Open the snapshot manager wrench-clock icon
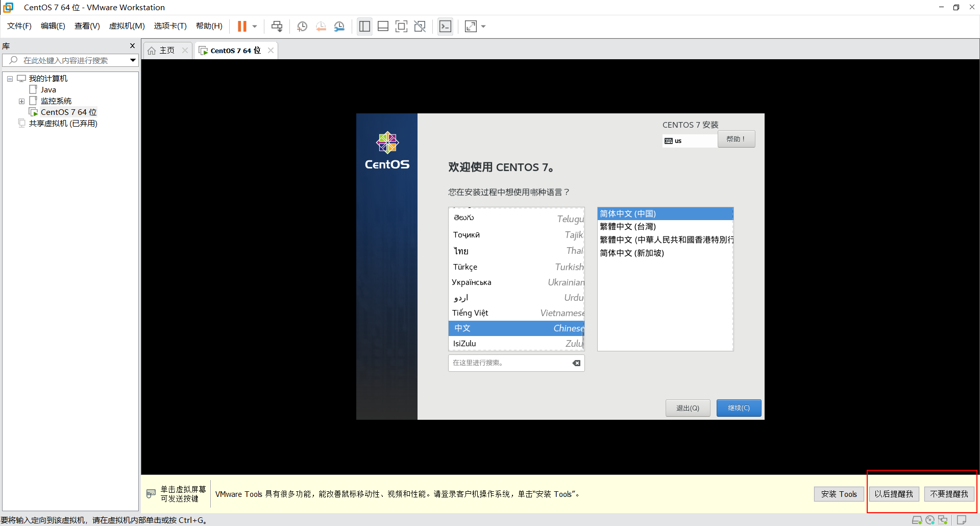The height and width of the screenshot is (526, 980). pyautogui.click(x=339, y=26)
